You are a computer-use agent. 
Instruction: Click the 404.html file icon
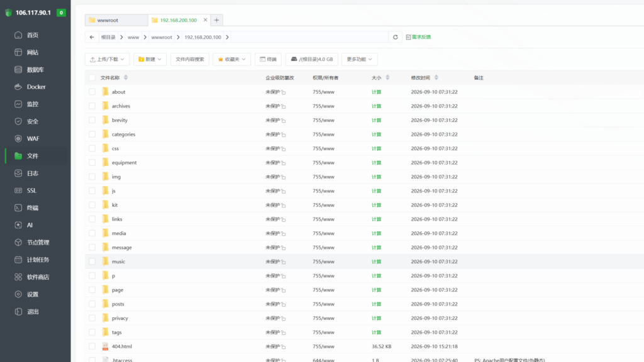[x=106, y=346]
